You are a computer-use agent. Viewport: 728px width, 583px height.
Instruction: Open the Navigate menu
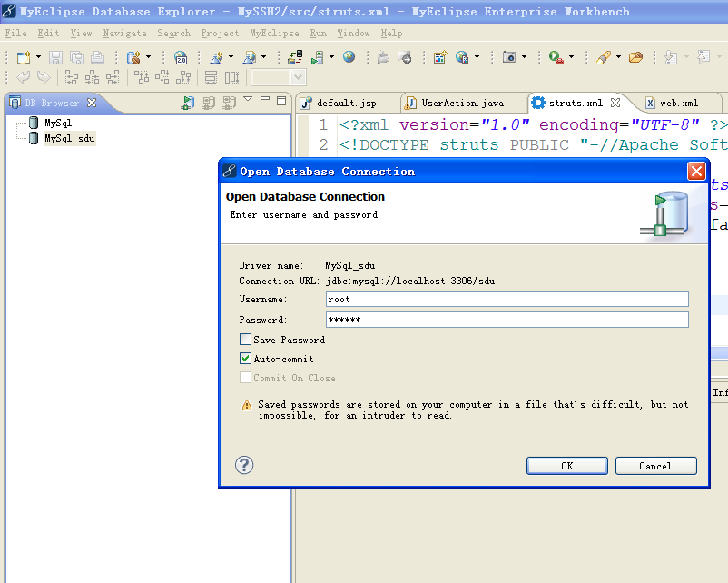125,34
